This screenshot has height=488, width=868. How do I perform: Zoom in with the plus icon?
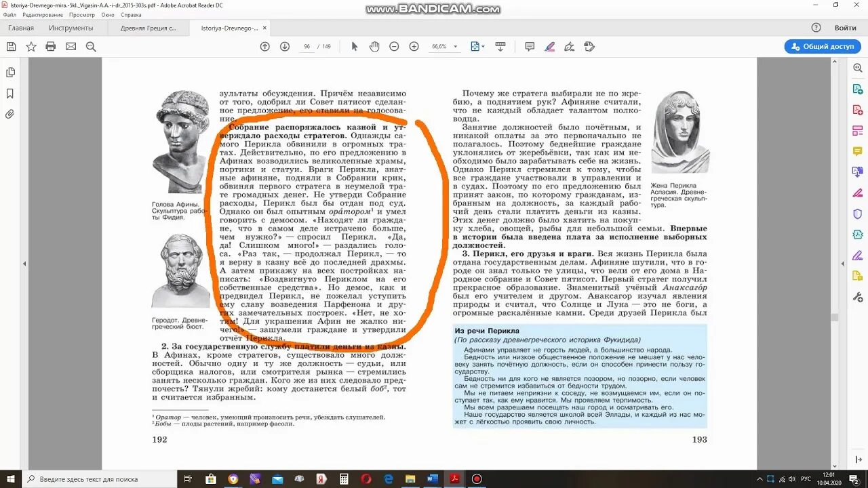point(414,47)
